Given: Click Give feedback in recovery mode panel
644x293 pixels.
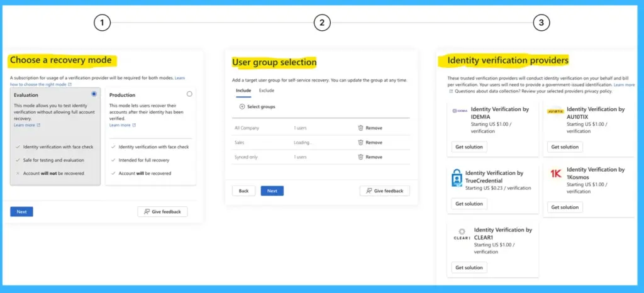Looking at the screenshot, I should pos(163,212).
